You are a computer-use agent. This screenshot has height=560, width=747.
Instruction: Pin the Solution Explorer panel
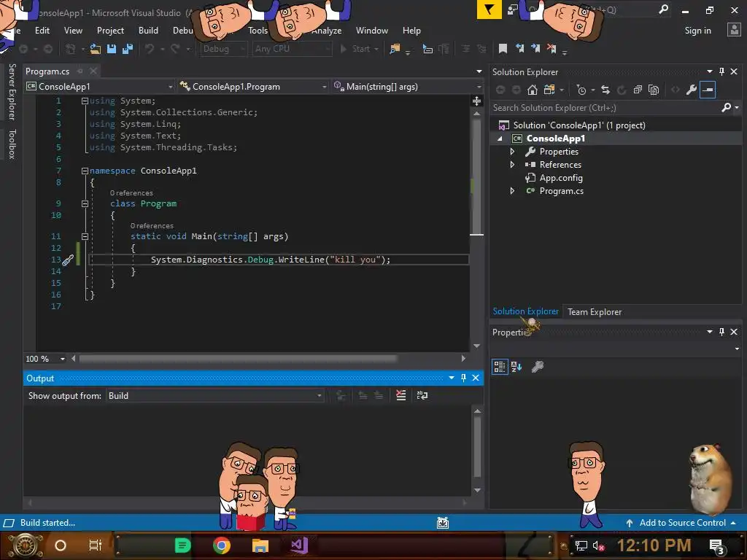click(721, 71)
